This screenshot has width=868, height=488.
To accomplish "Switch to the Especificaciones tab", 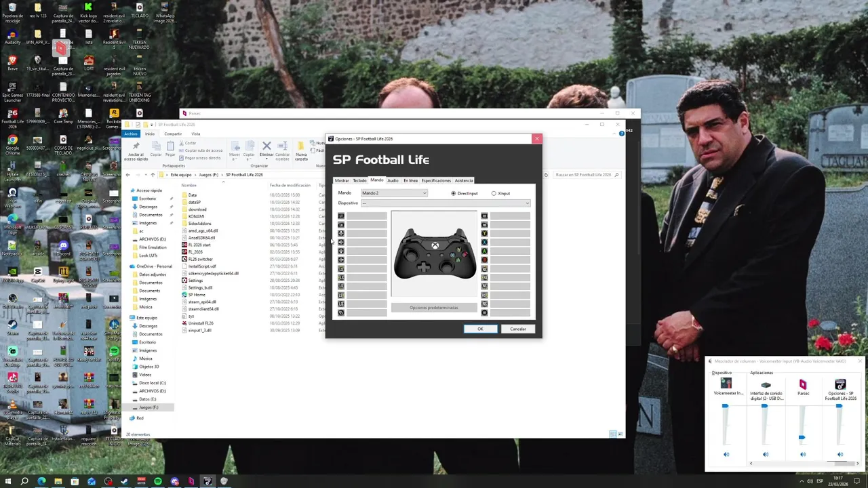I will (436, 180).
